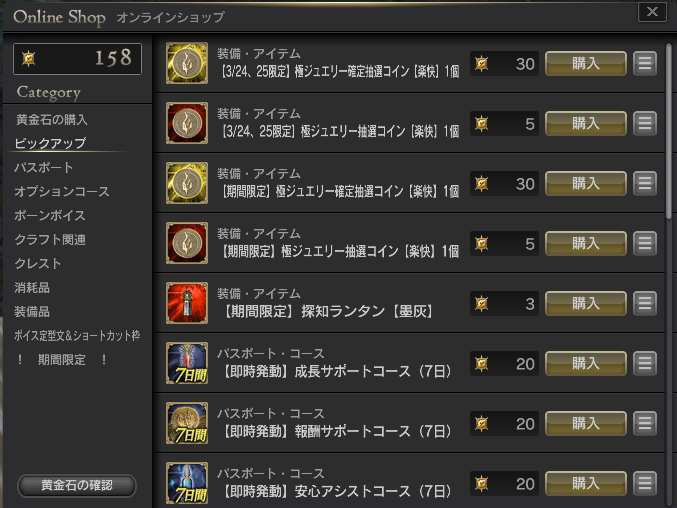The height and width of the screenshot is (508, 677).
Task: Open the クラフト関連 category
Action: [x=50, y=240]
